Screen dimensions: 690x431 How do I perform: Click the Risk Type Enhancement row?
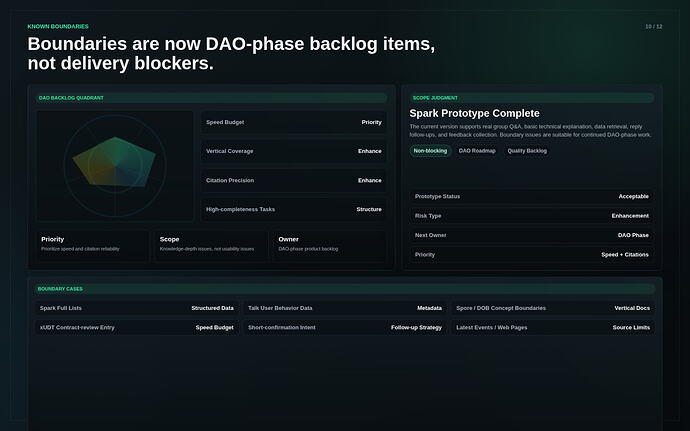point(532,216)
